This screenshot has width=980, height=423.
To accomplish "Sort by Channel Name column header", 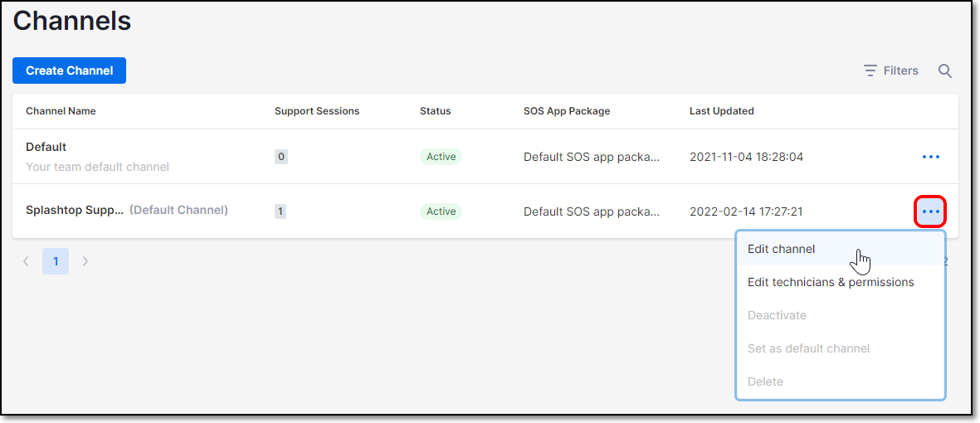I will coord(61,111).
